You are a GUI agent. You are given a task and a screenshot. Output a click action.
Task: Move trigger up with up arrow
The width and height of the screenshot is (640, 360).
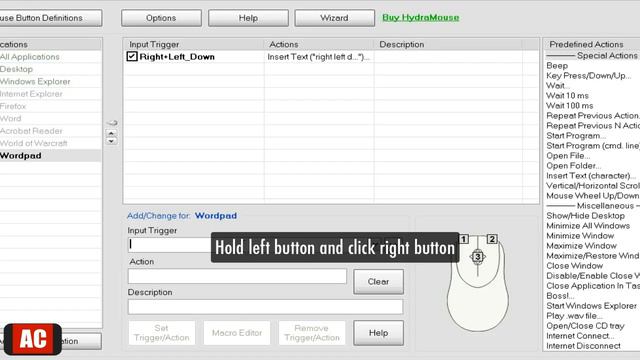click(111, 133)
